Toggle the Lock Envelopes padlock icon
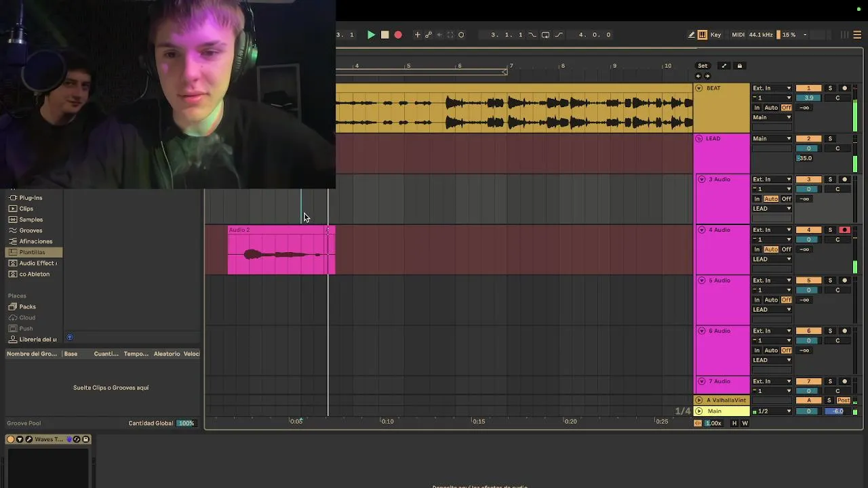The height and width of the screenshot is (488, 868). (x=740, y=66)
